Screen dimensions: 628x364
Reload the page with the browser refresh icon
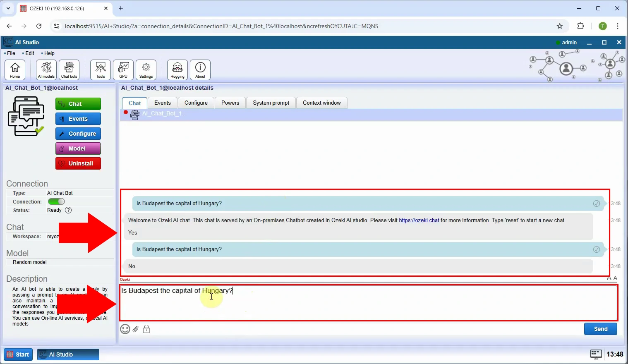pos(39,26)
